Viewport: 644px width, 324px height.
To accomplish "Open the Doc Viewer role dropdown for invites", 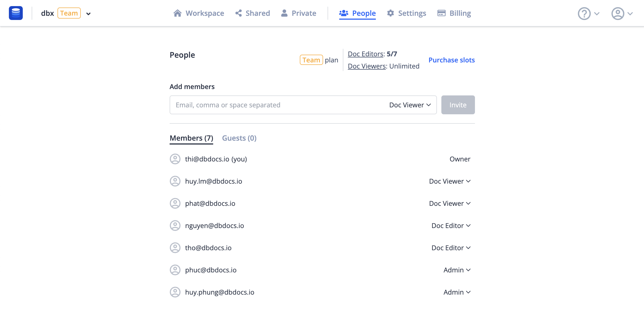I will tap(410, 105).
